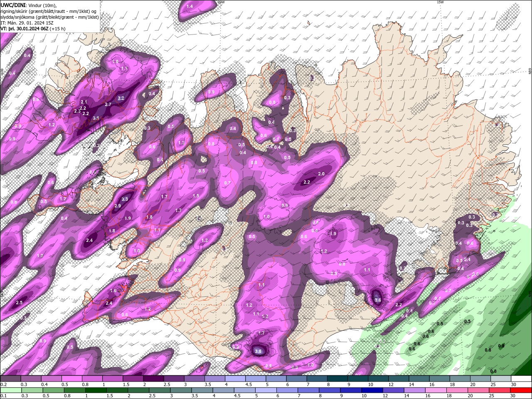Select the dusky purple swatch starting at 0.2

point(11,379)
